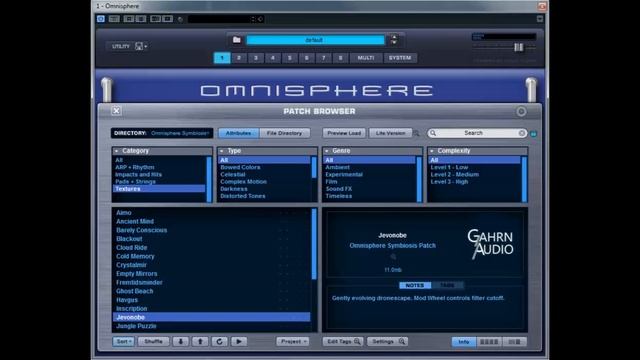Step to previous patch with the up arrow
Viewport: 640px width, 360px height.
(x=200, y=341)
